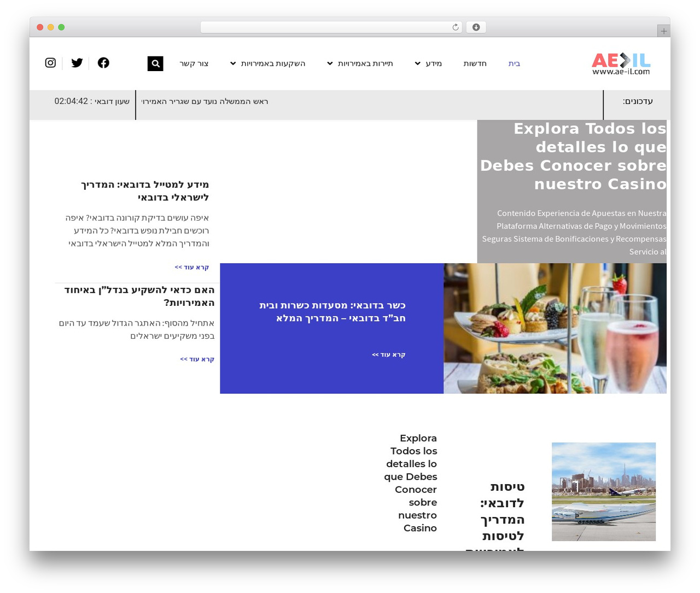Image resolution: width=700 pixels, height=593 pixels.
Task: Expand the מידע dropdown menu
Action: tap(428, 63)
